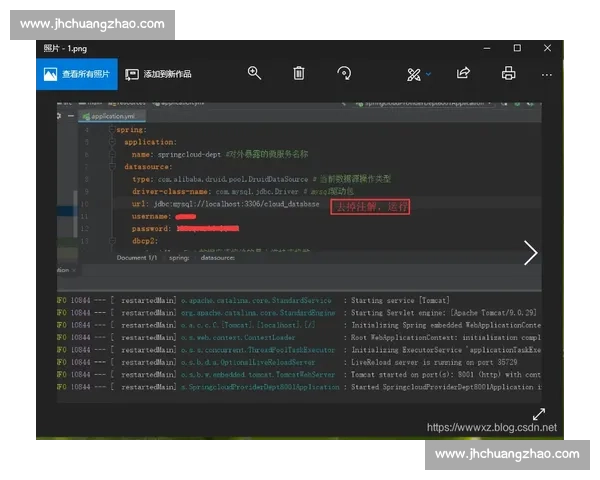600x480 pixels.
Task: Close the Photos window
Action: 547,48
